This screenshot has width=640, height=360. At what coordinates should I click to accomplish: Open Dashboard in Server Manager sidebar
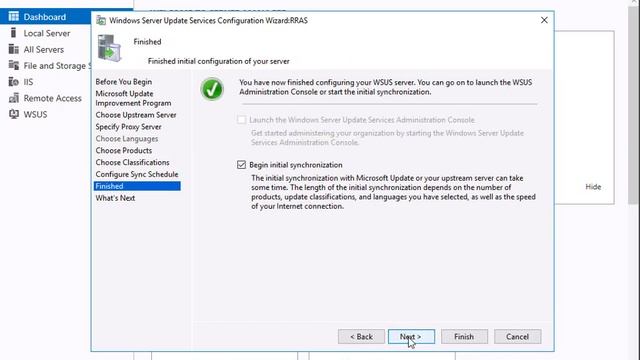pyautogui.click(x=44, y=17)
